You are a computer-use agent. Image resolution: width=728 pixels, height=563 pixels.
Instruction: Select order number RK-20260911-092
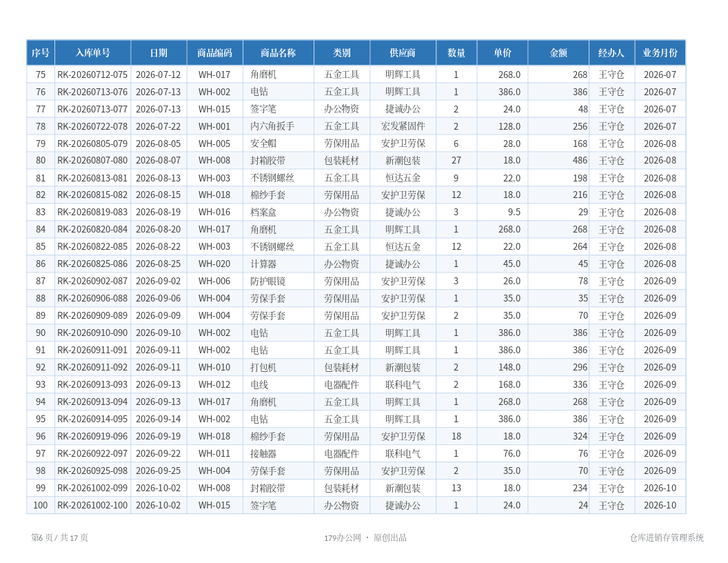(92, 368)
